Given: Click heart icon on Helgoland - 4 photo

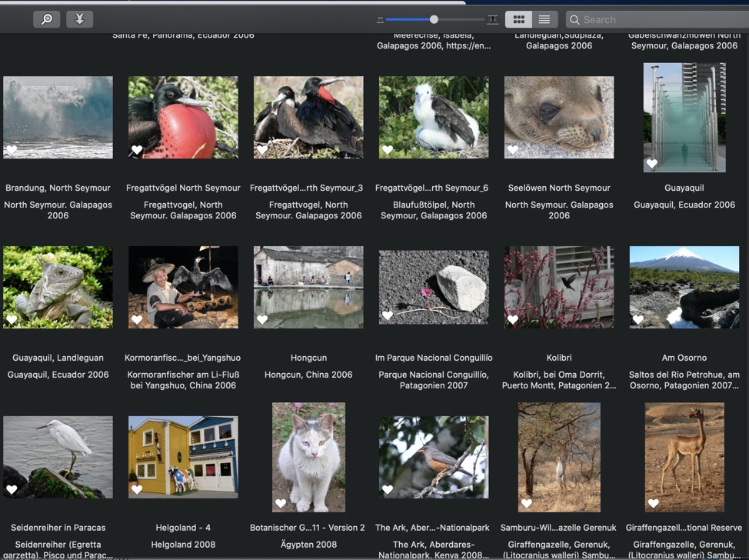Looking at the screenshot, I should [137, 490].
